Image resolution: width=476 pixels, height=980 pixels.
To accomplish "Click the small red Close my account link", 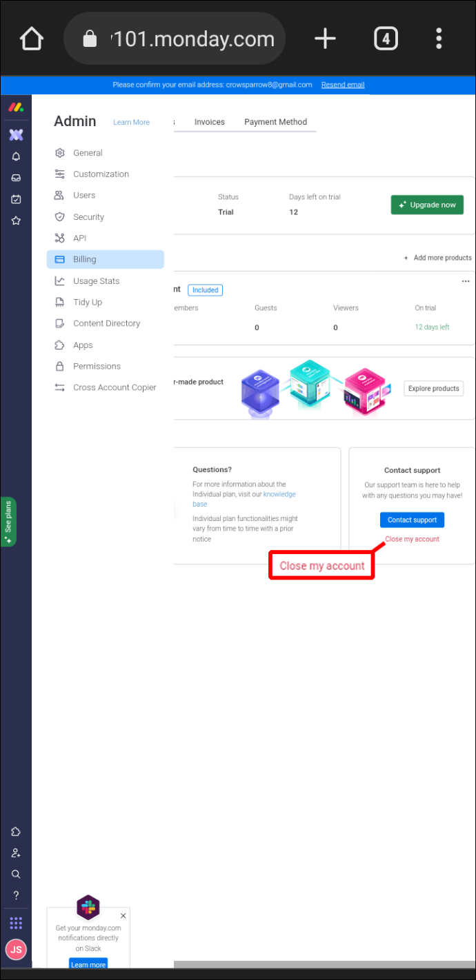I will (413, 539).
